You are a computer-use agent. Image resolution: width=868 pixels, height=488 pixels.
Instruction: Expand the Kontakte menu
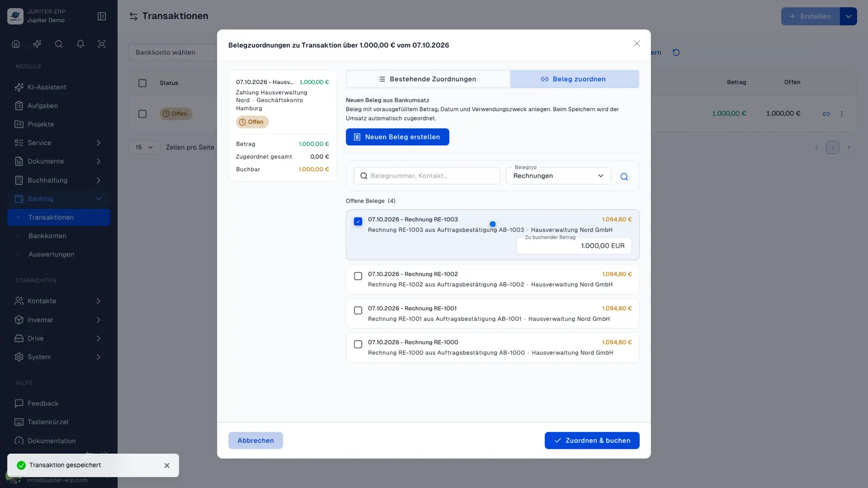coord(59,301)
